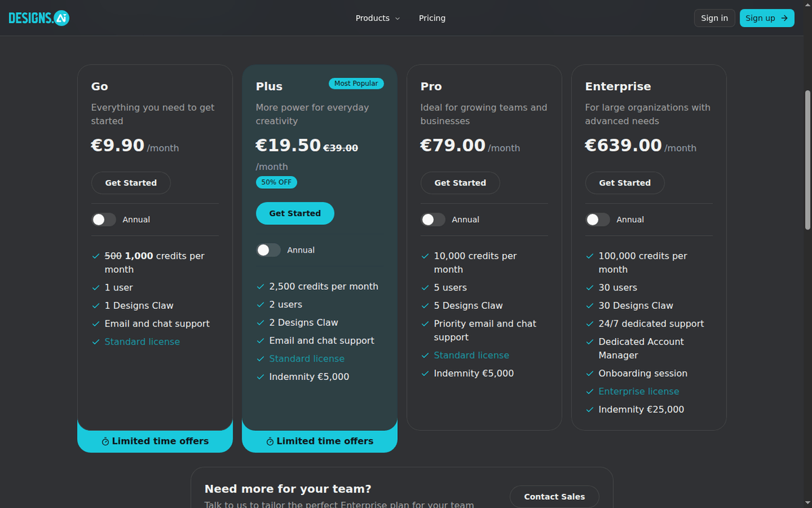Click the checkmark beside 5 Designs Claw
Image resolution: width=812 pixels, height=508 pixels.
click(425, 306)
